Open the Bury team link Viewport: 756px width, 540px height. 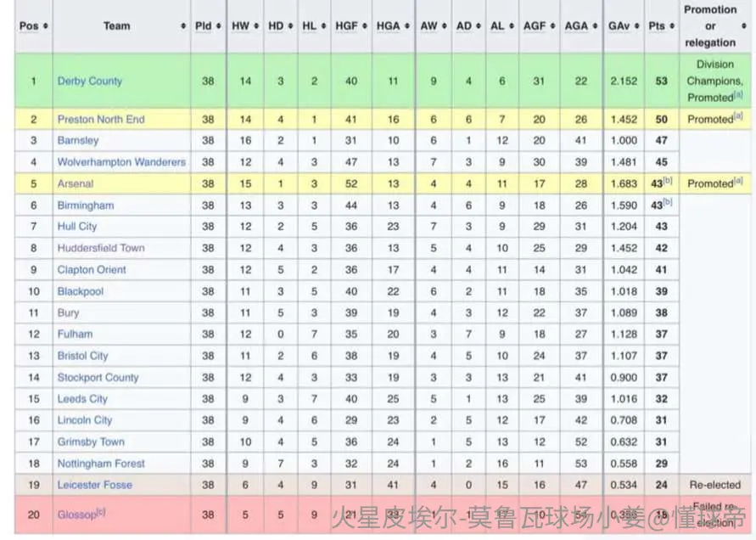click(68, 312)
